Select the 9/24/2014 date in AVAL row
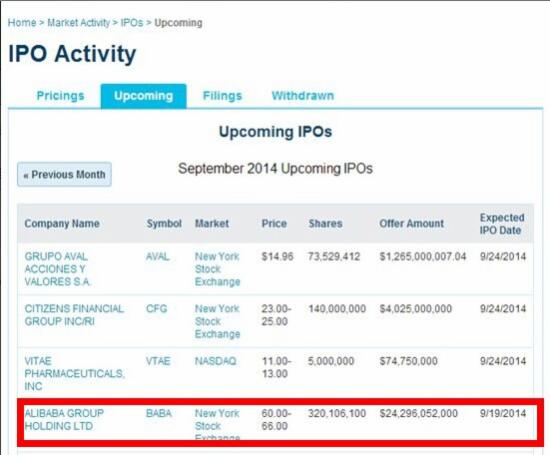Screen dimensions: 550x455 tap(503, 256)
